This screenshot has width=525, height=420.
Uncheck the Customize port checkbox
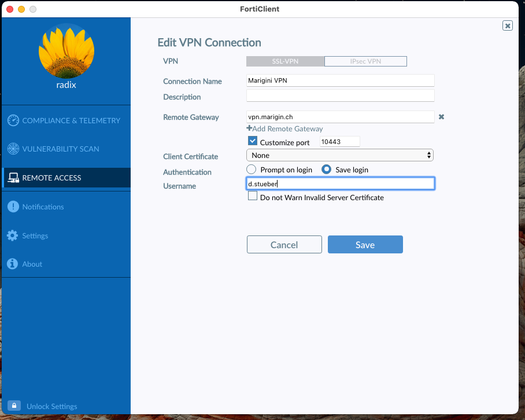pos(253,141)
